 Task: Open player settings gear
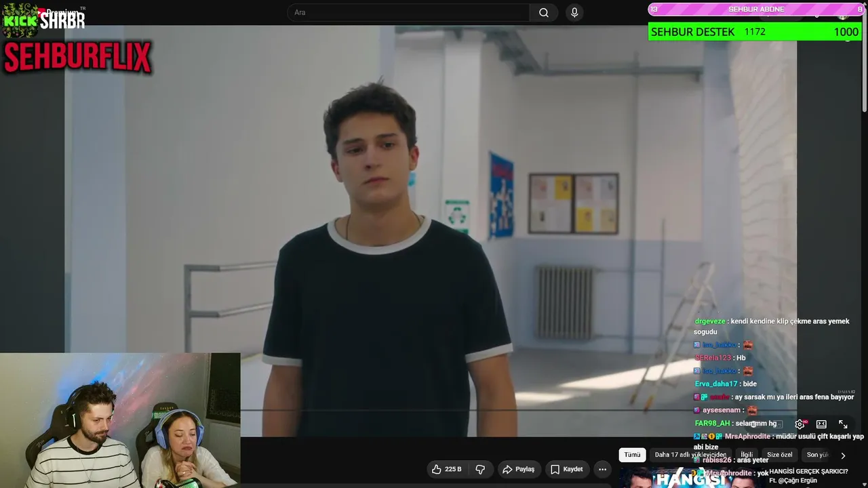point(800,424)
